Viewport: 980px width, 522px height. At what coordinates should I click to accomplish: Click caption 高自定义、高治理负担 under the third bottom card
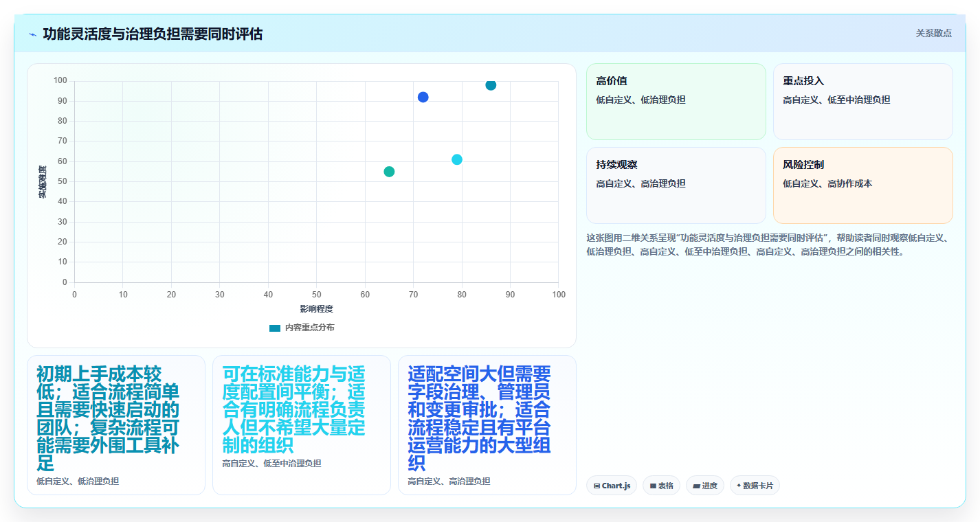[449, 481]
